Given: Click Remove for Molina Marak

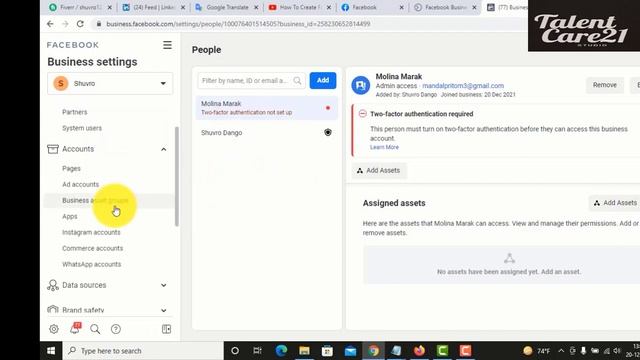Looking at the screenshot, I should (x=605, y=85).
